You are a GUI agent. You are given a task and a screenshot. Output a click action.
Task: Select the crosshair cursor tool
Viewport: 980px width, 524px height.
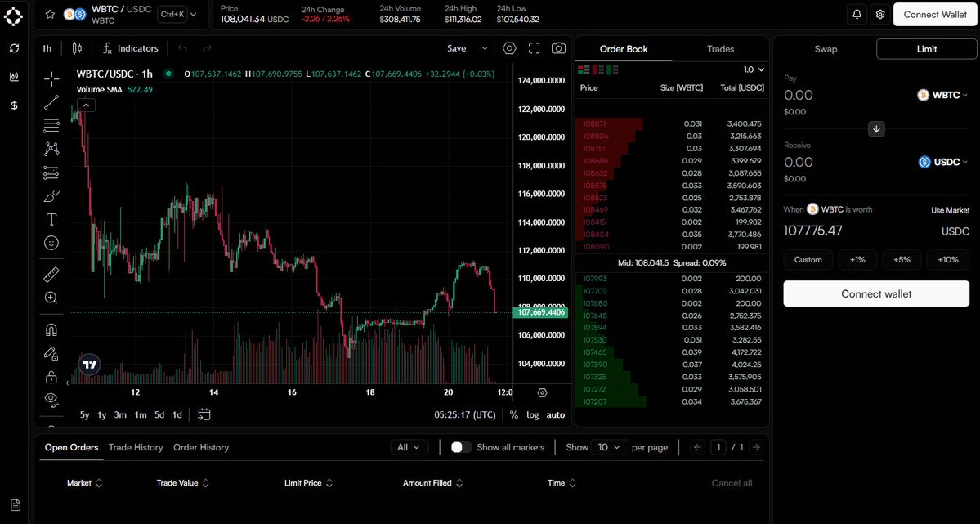click(51, 78)
